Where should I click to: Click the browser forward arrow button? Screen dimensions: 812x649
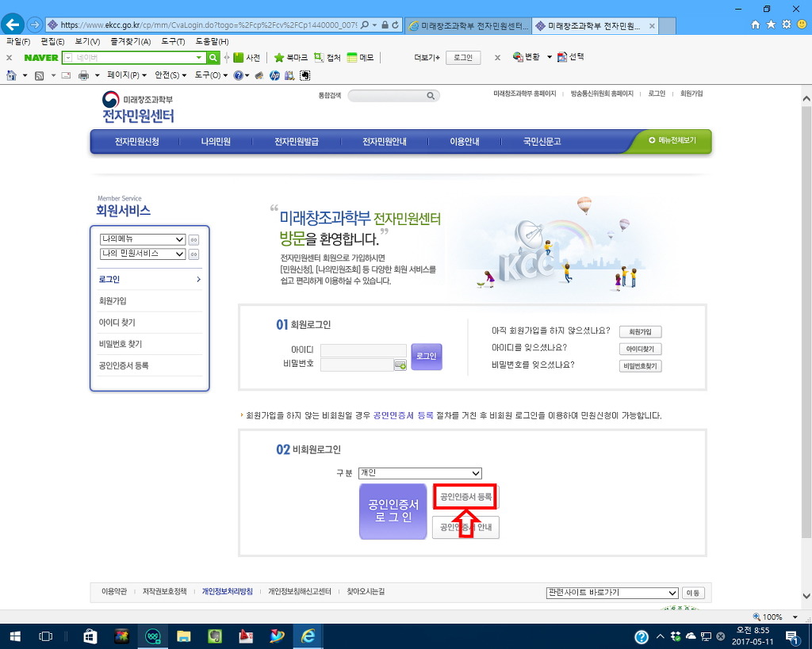pos(35,25)
